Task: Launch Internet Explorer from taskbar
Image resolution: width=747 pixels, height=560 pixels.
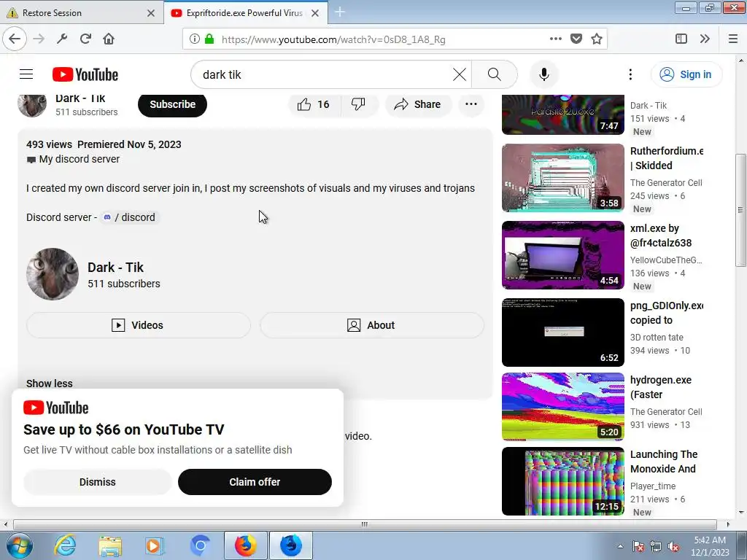Action: 65,545
